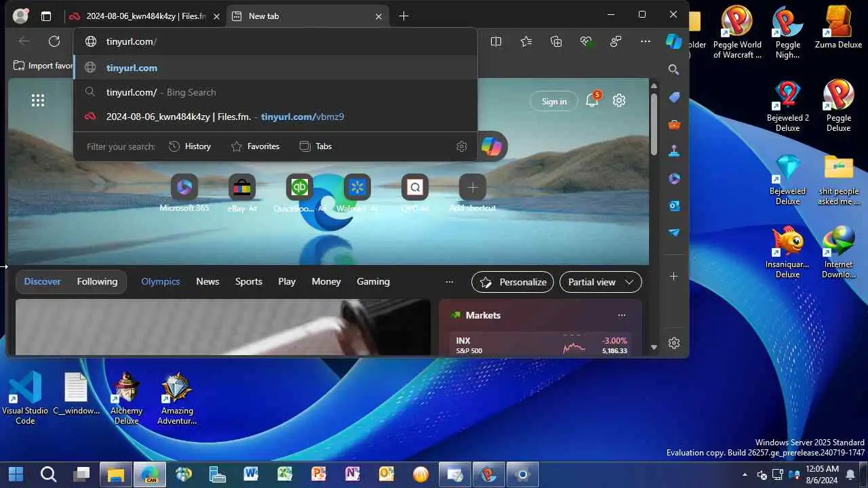Open sidebar settings gear icon
Image resolution: width=868 pixels, height=488 pixels.
pyautogui.click(x=673, y=343)
